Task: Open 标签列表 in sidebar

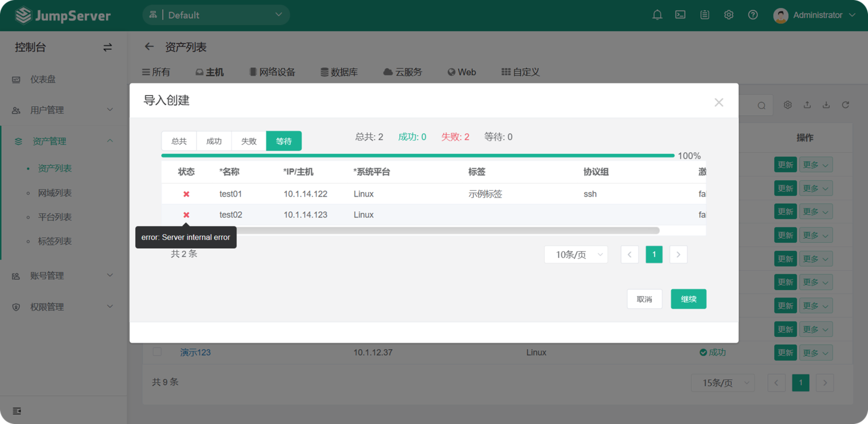Action: point(55,241)
